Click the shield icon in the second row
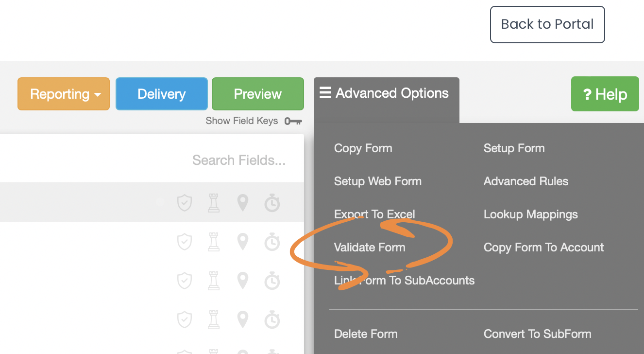644x354 pixels. [185, 242]
